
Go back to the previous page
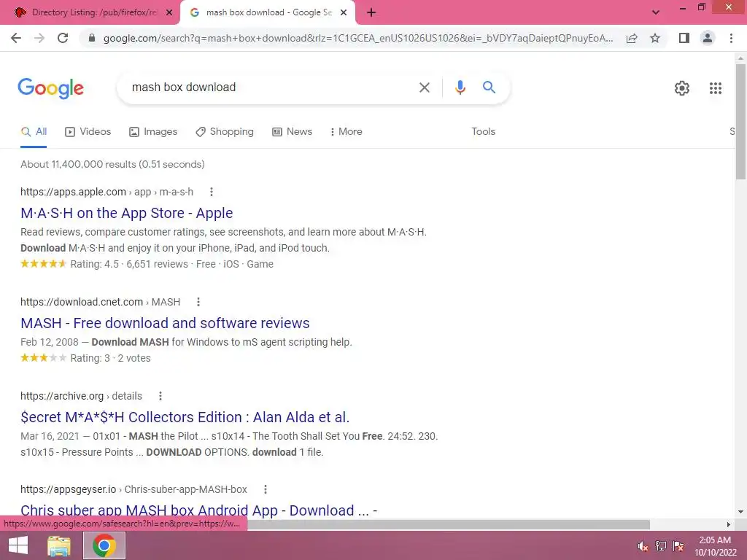16,38
